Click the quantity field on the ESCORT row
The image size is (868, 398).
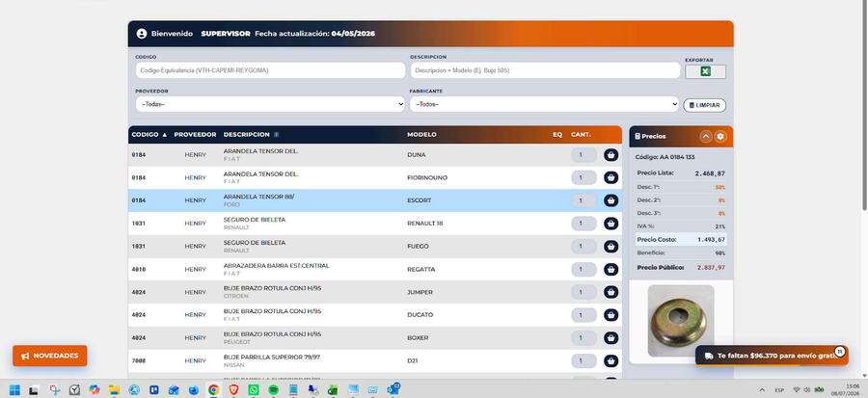click(583, 200)
